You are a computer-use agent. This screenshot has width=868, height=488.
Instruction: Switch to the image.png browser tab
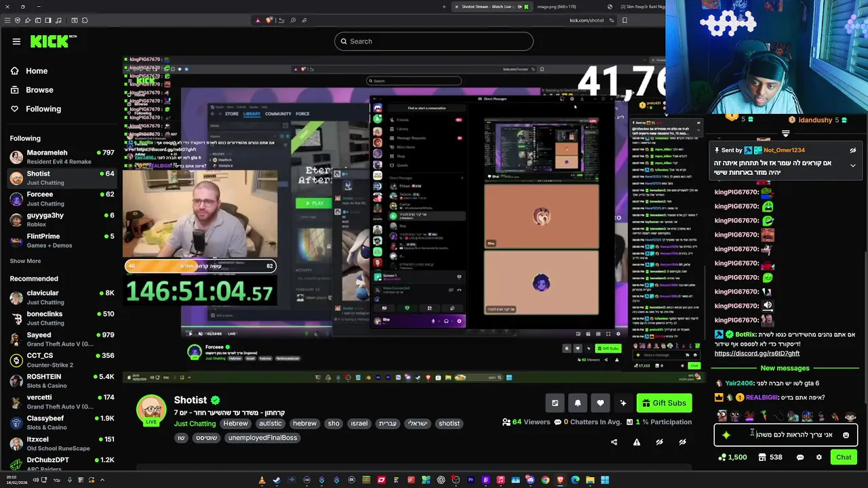(557, 7)
